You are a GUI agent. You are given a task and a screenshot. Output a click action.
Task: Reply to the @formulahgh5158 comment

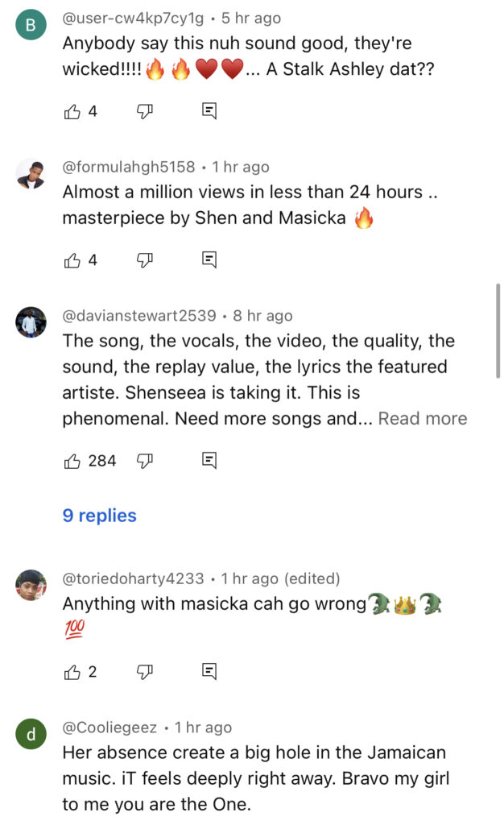(x=209, y=259)
